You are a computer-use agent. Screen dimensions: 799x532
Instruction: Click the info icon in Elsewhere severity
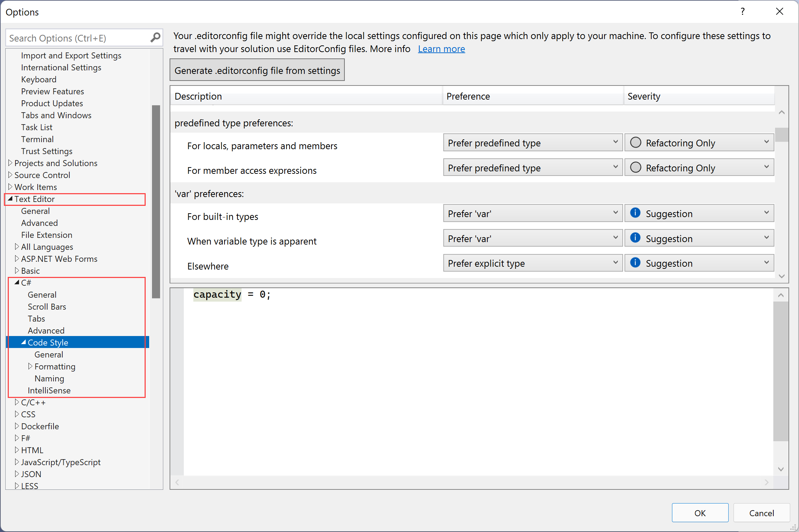tap(635, 262)
